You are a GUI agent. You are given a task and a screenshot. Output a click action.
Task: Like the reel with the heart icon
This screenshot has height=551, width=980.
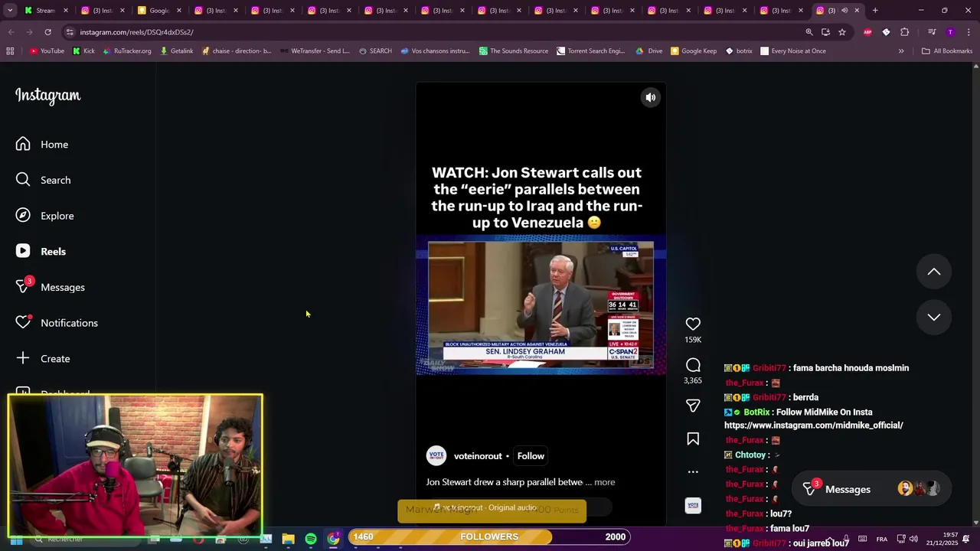[693, 324]
